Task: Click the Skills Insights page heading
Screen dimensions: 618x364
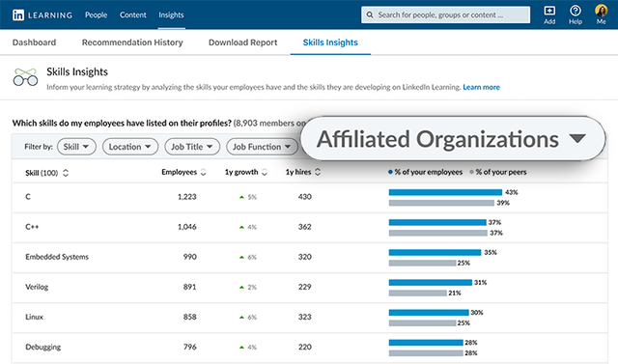Action: tap(77, 71)
